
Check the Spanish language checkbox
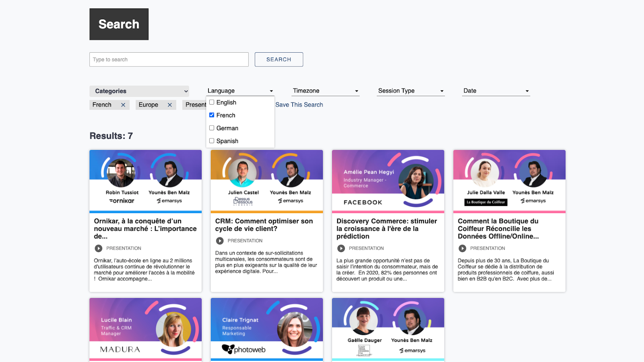(212, 141)
